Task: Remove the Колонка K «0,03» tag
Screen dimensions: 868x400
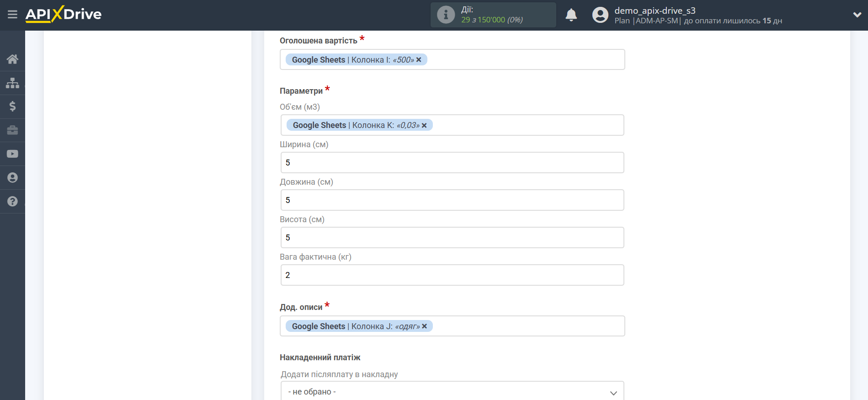Action: coord(424,125)
